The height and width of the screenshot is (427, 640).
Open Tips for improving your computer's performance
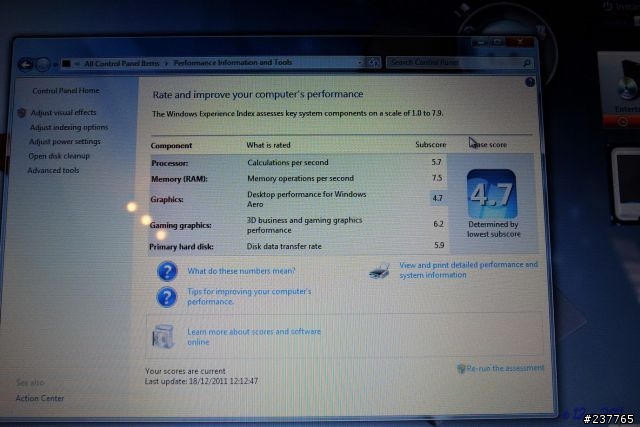249,296
